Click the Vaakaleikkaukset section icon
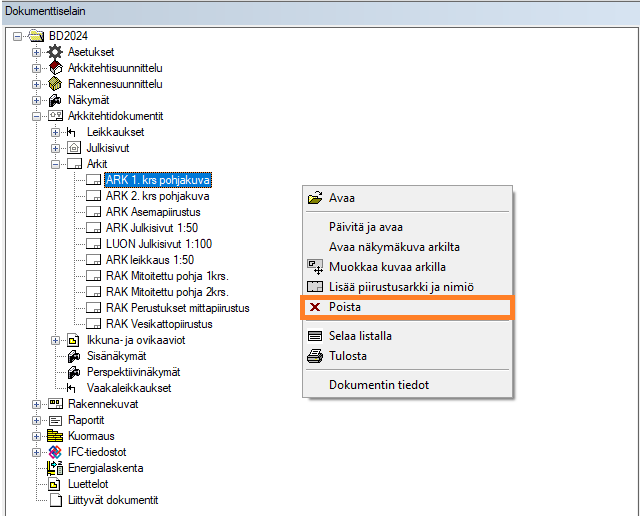 (71, 388)
